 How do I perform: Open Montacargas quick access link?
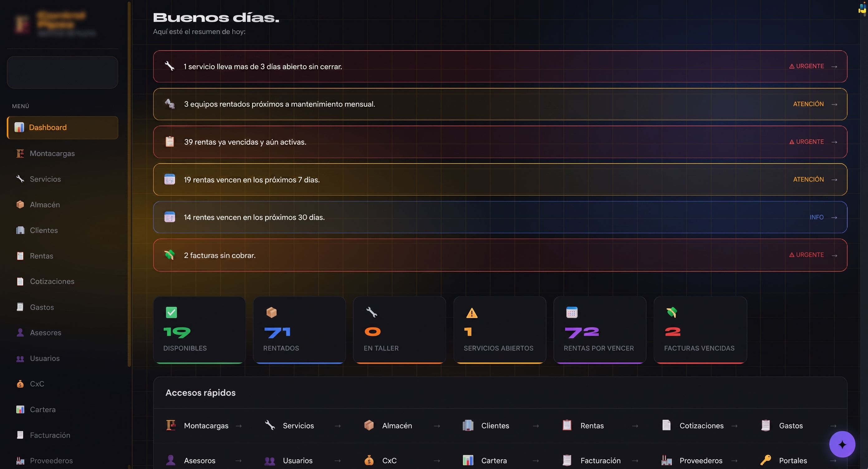click(x=204, y=426)
